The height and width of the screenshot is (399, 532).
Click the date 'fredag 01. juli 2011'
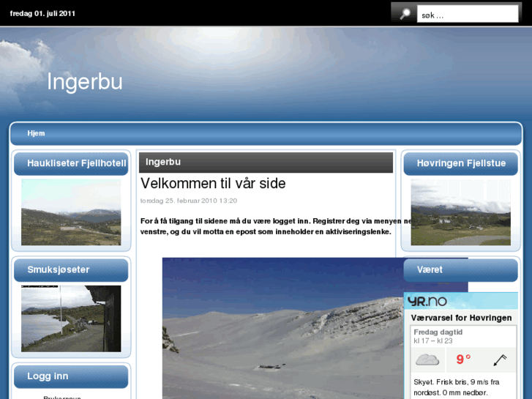click(42, 14)
